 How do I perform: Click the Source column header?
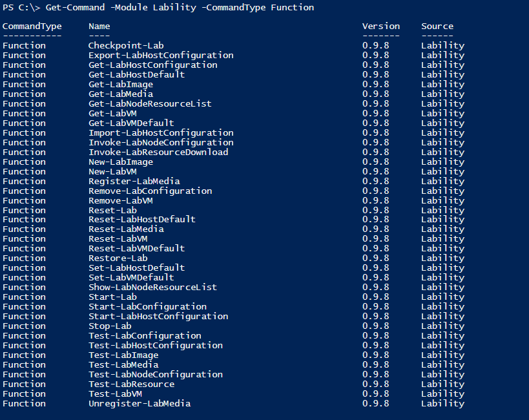point(437,26)
